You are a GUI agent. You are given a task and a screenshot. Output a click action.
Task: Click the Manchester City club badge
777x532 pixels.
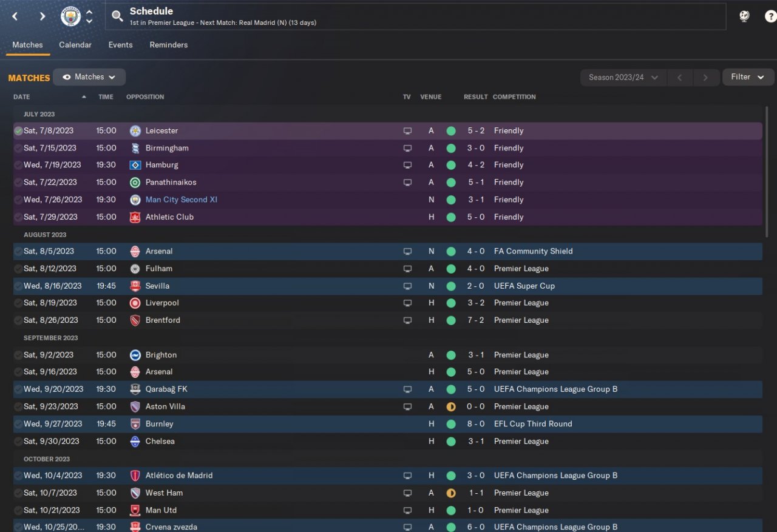[71, 16]
